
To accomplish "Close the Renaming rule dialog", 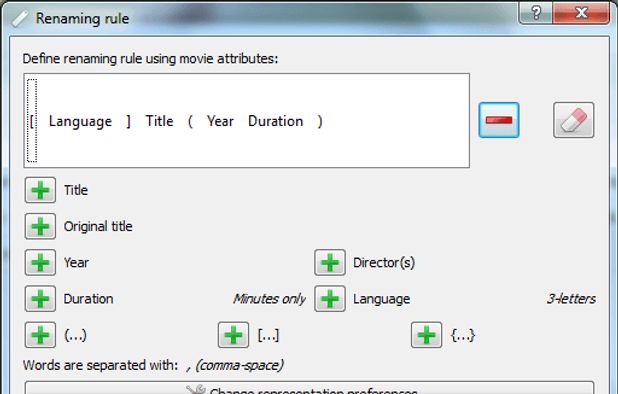I will point(581,13).
